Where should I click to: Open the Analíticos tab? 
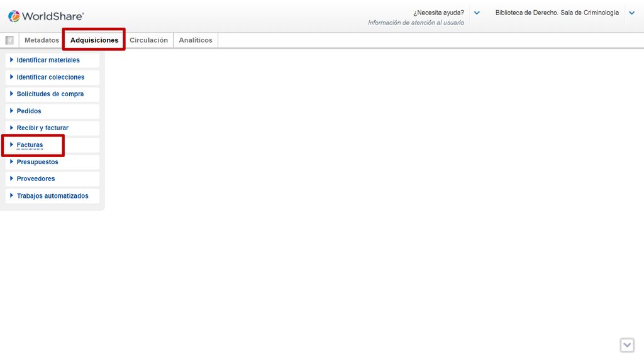click(196, 40)
